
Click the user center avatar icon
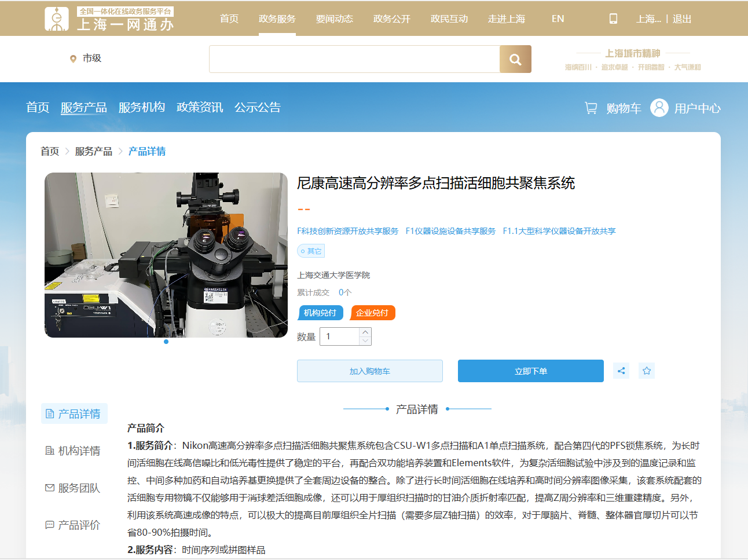pyautogui.click(x=659, y=108)
